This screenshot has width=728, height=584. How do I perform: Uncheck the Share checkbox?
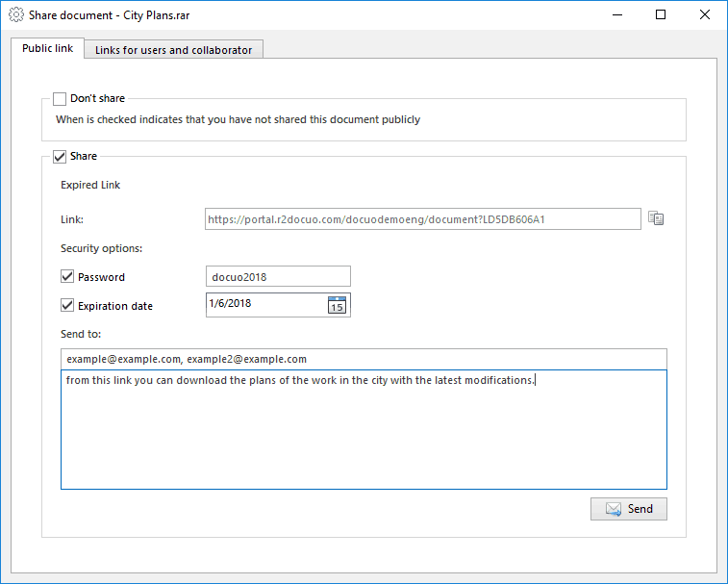pyautogui.click(x=60, y=156)
